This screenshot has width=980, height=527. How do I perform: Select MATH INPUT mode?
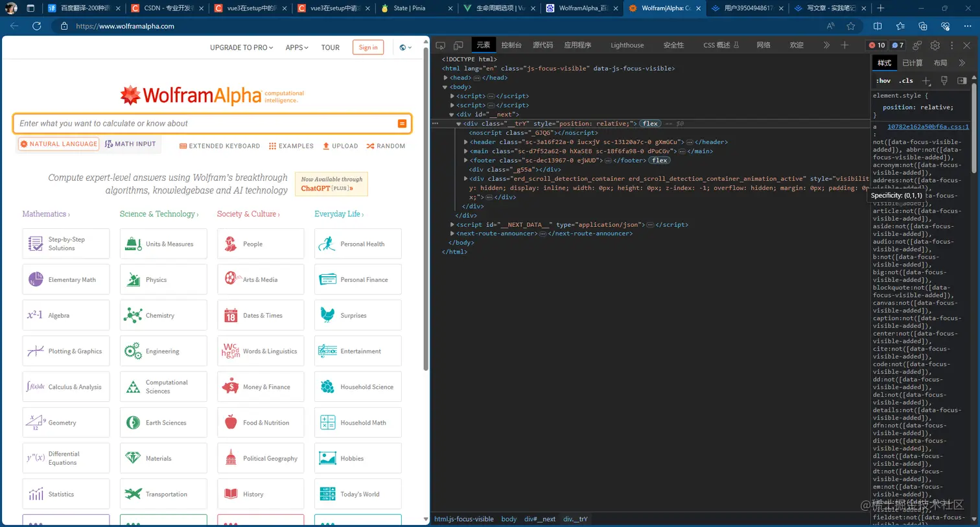(130, 144)
